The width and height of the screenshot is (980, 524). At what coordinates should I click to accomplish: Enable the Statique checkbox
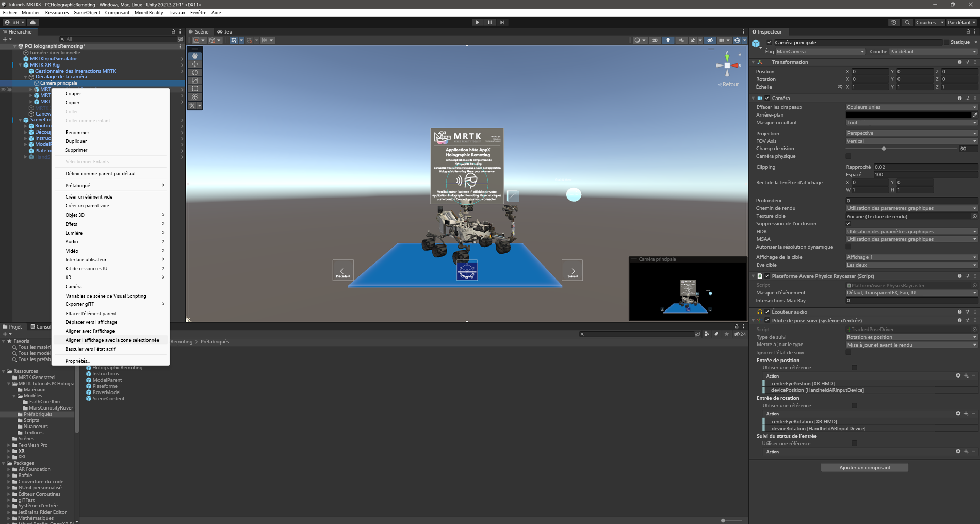click(x=946, y=42)
